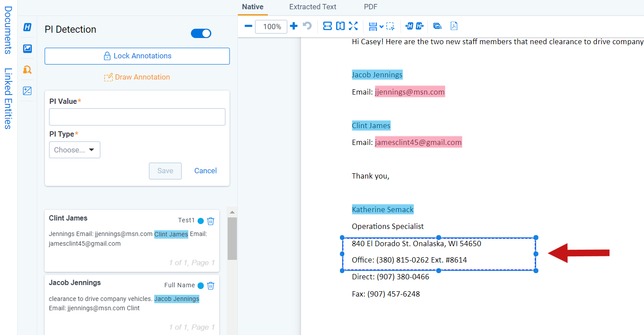Switch to the Extracted Text tab
This screenshot has width=644, height=335.
click(x=312, y=7)
